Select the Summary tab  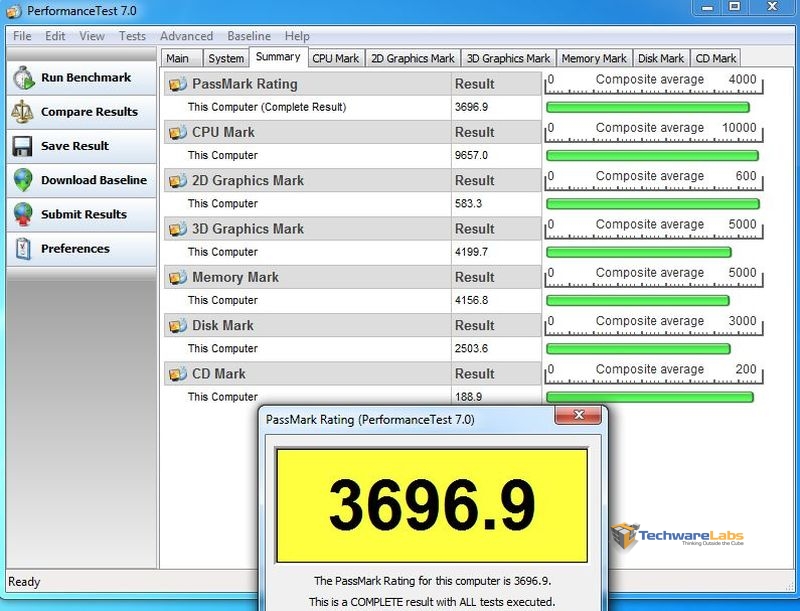pyautogui.click(x=278, y=57)
